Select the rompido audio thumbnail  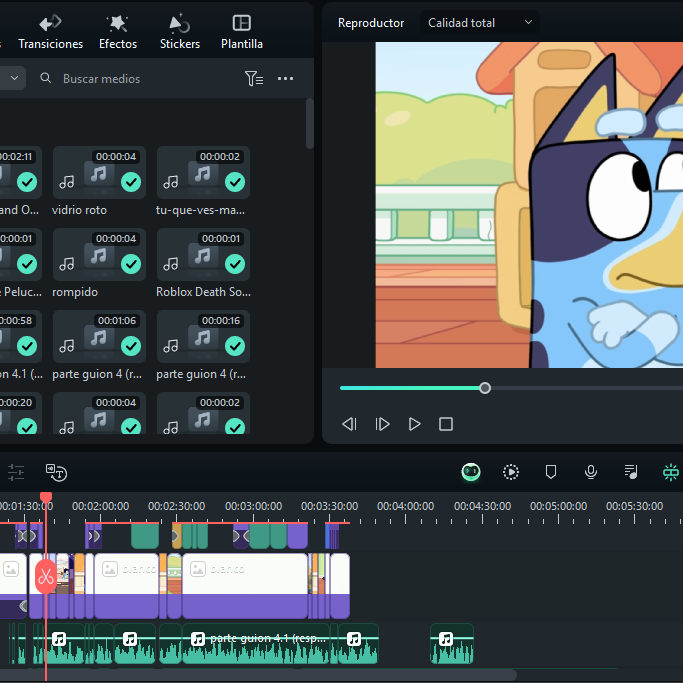point(99,254)
